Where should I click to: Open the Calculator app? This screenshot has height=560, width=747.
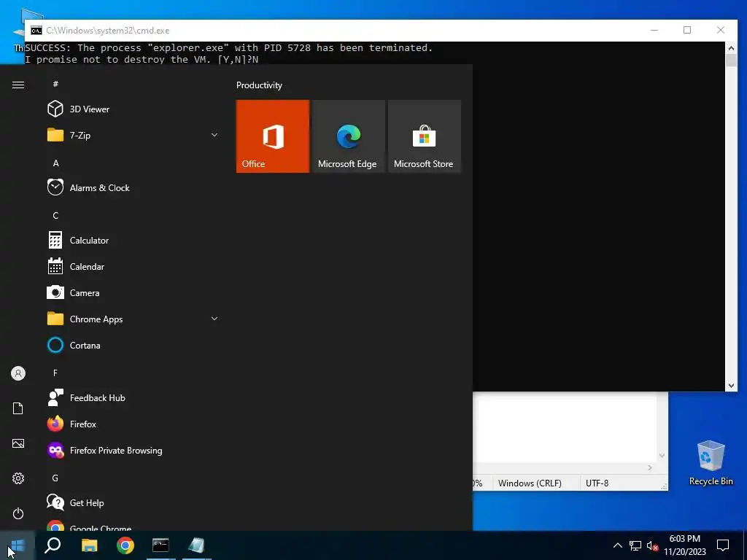click(x=133, y=241)
